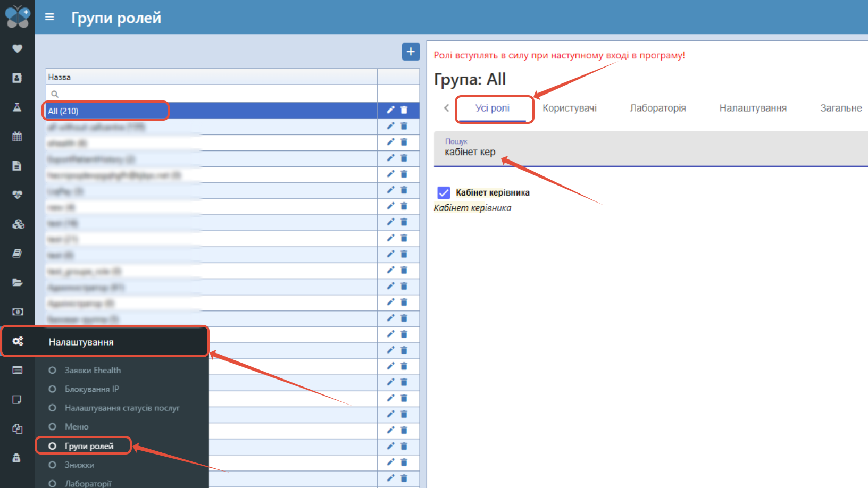
Task: Open Знижки menu item
Action: pos(79,465)
